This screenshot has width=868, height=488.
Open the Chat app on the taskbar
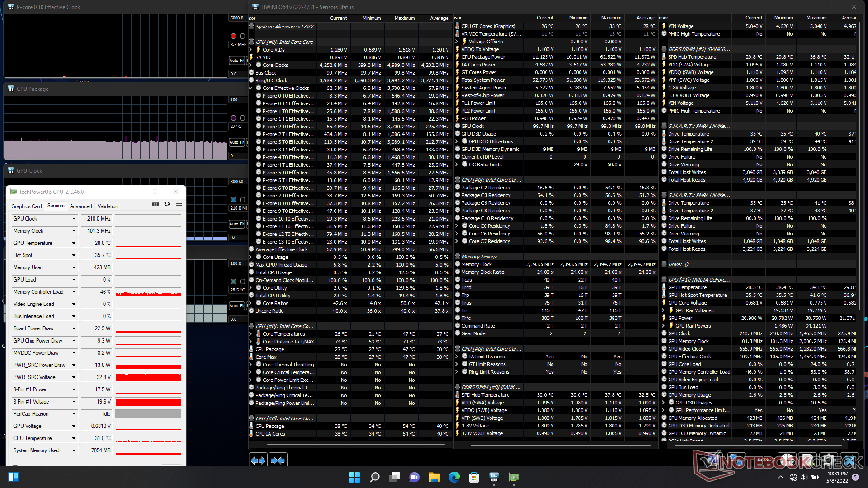coord(414,477)
